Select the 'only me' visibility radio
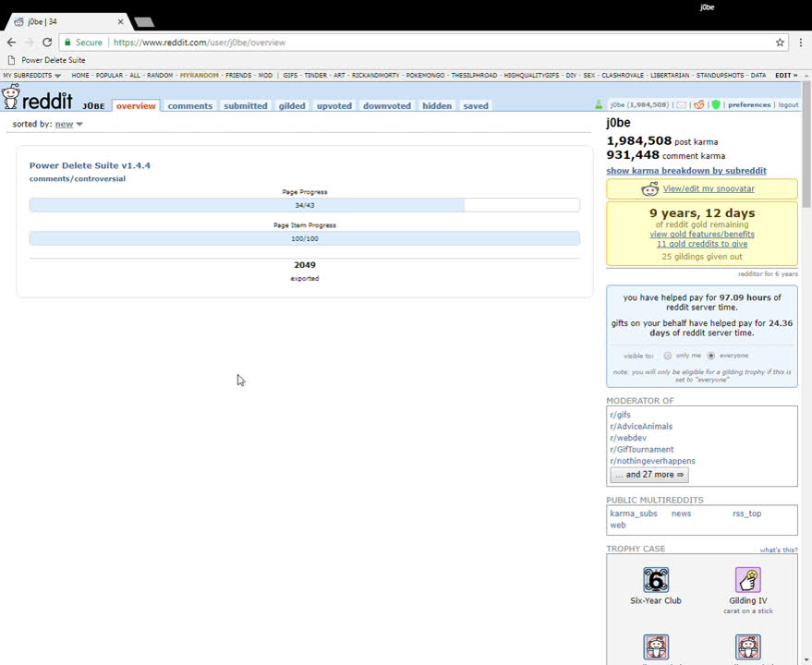 pyautogui.click(x=668, y=356)
